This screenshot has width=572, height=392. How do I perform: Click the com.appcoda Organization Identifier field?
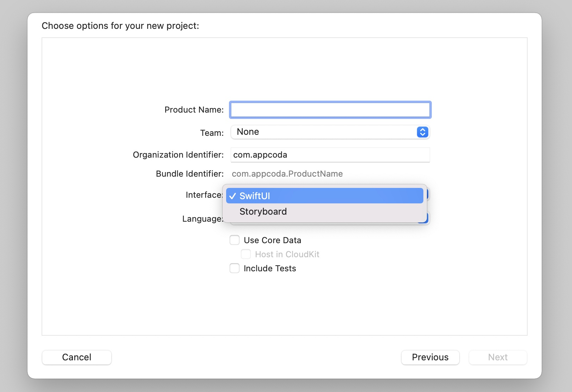330,155
